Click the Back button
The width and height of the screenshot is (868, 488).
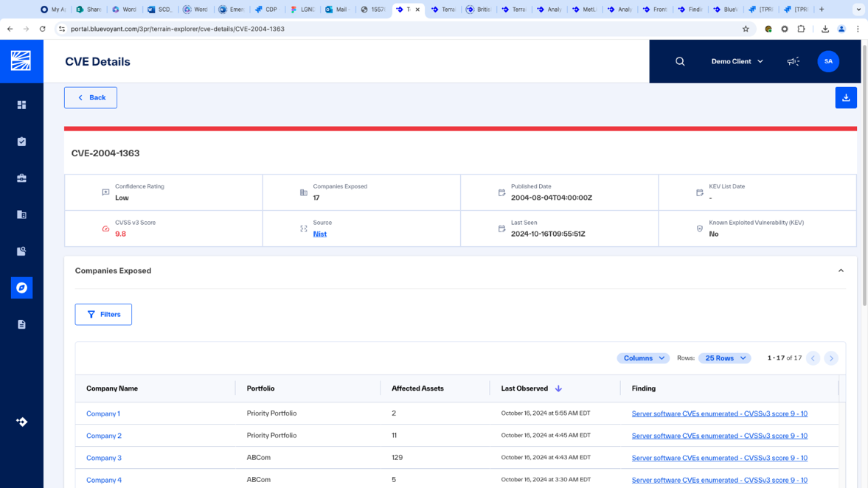click(90, 97)
